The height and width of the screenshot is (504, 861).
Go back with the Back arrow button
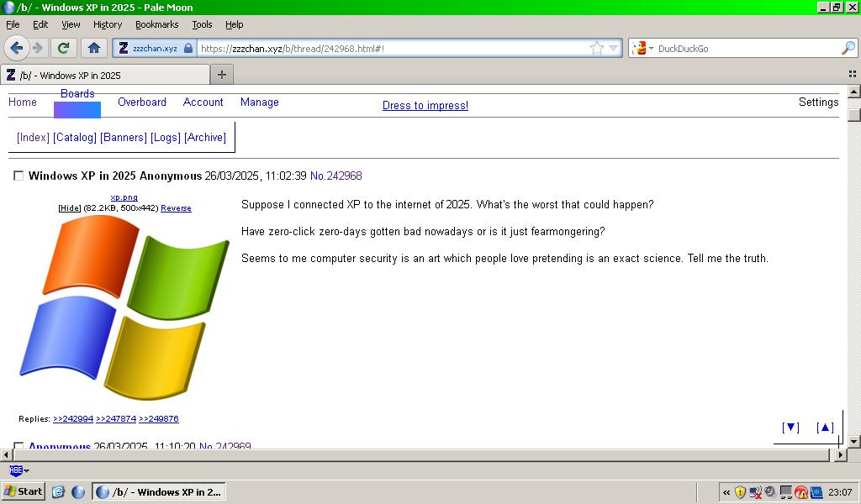pyautogui.click(x=16, y=48)
